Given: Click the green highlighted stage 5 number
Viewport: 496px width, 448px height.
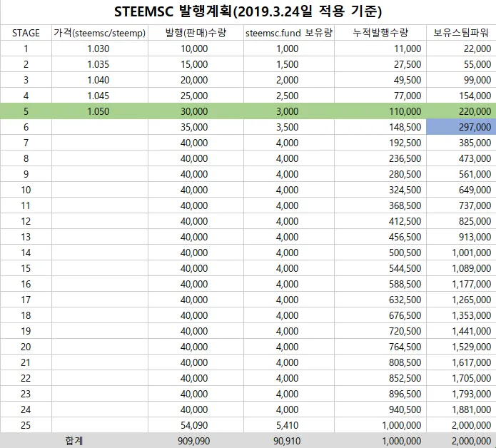Looking at the screenshot, I should [26, 111].
